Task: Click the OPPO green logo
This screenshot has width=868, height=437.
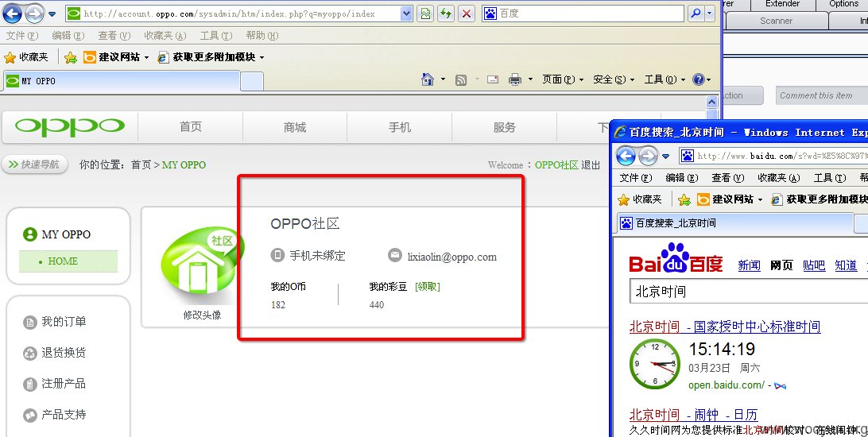Action: [x=70, y=126]
